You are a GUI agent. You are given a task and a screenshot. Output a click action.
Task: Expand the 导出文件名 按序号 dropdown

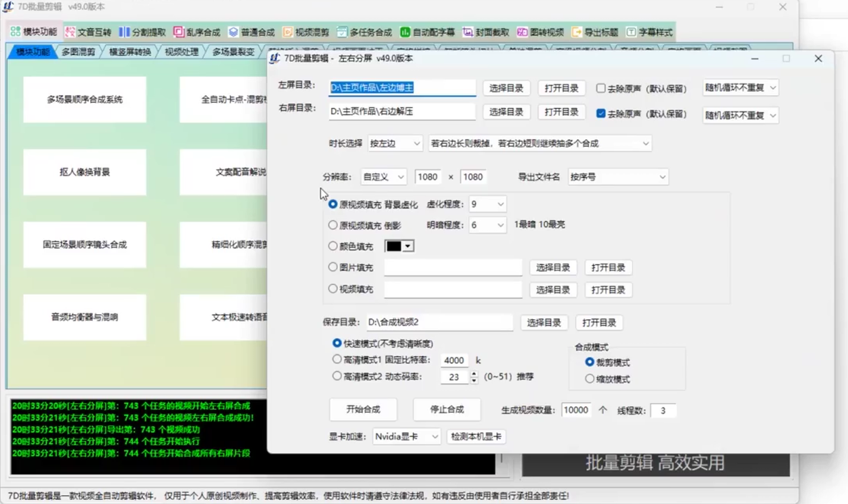617,177
